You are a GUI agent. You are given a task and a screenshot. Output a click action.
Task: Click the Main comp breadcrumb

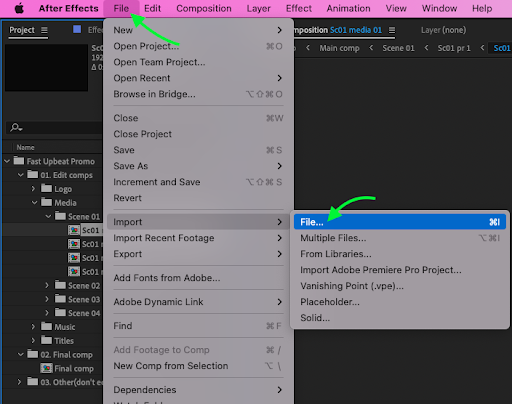click(339, 48)
